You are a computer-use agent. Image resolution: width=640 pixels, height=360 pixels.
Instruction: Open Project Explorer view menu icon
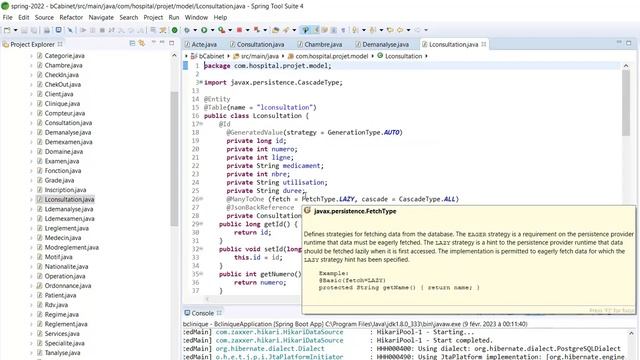coord(154,43)
